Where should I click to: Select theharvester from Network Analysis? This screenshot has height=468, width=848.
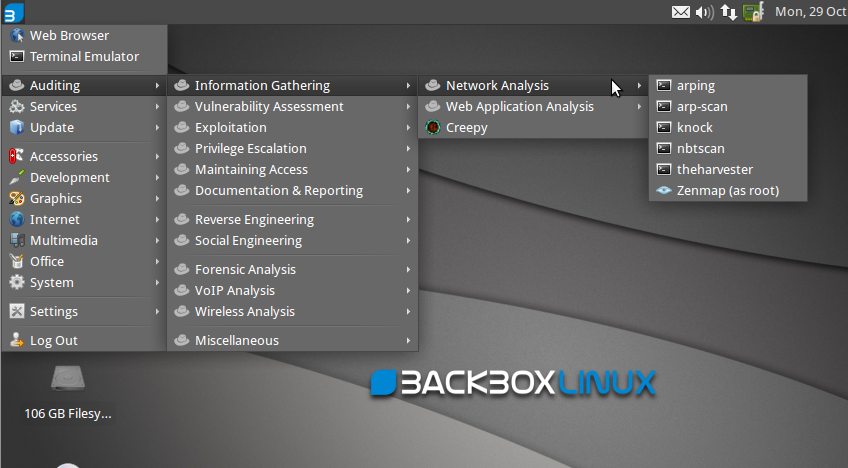[714, 170]
